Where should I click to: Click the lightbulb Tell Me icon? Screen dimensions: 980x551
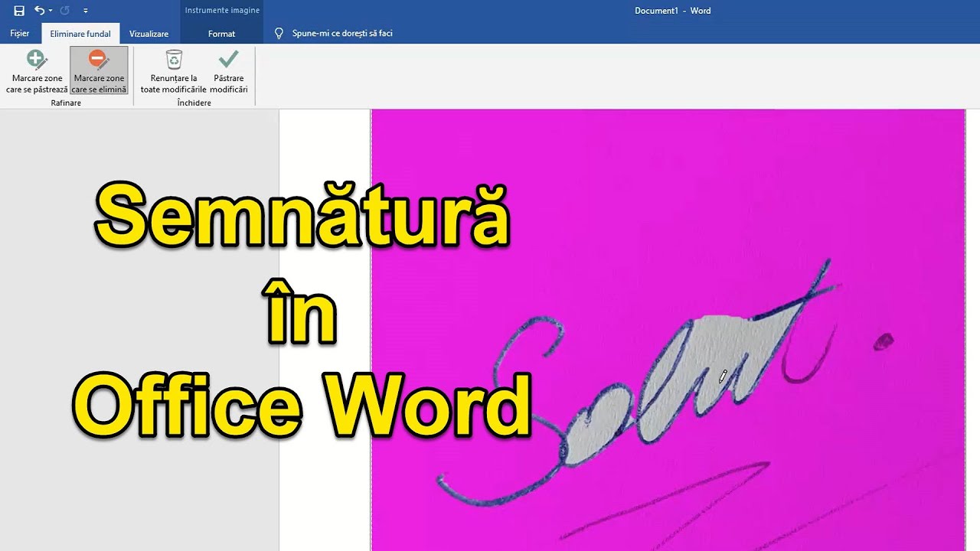pyautogui.click(x=279, y=34)
